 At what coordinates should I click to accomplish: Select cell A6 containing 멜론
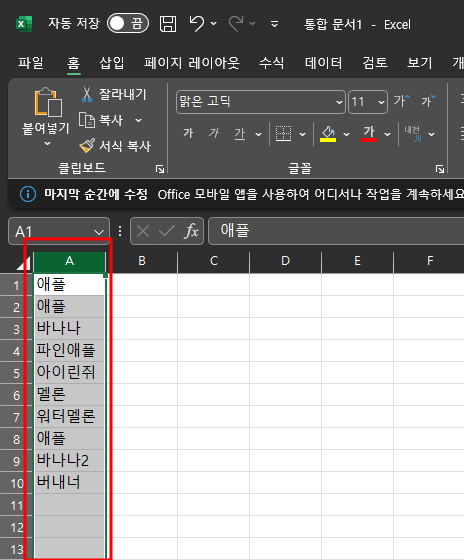pos(70,395)
